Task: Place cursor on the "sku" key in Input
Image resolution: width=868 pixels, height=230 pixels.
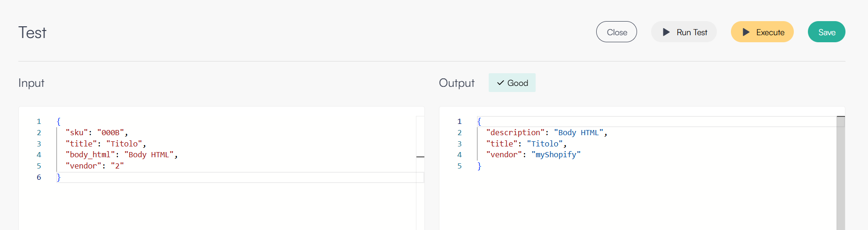Action: (77, 133)
